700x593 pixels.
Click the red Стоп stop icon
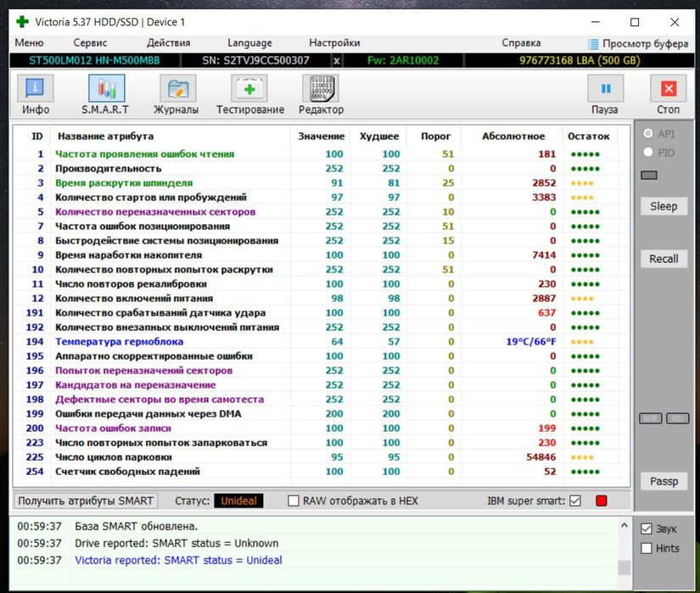[669, 88]
